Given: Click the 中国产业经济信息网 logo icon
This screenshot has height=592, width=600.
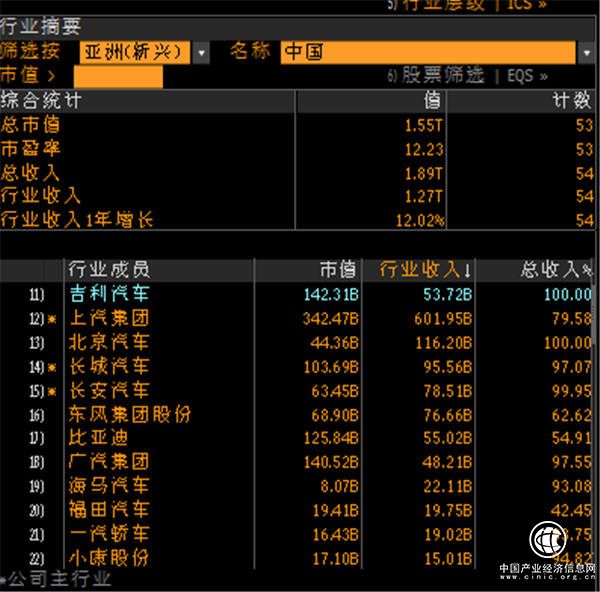Looking at the screenshot, I should coord(549,540).
